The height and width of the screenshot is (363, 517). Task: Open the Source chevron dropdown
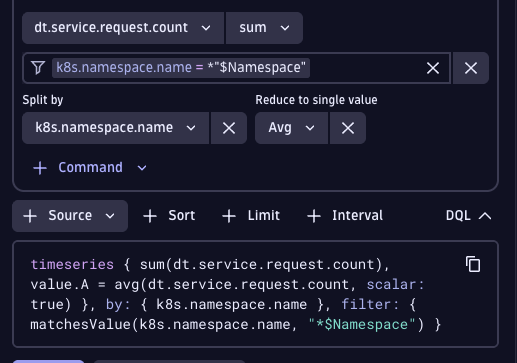pos(110,216)
